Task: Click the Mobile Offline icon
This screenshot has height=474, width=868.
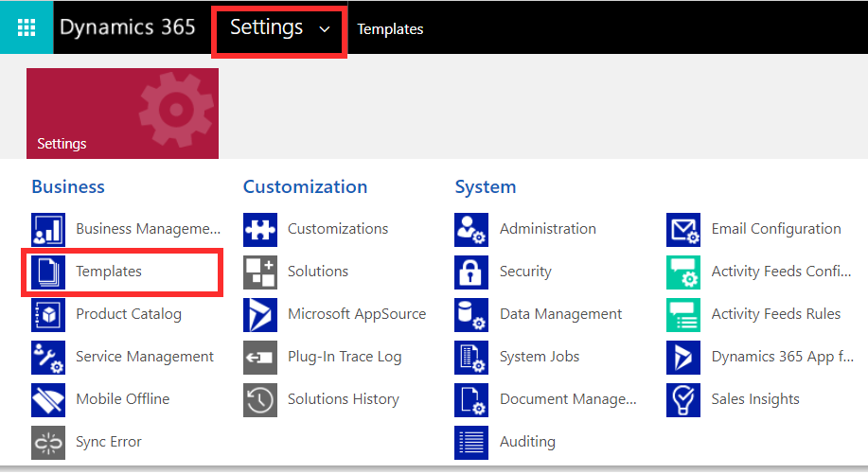Action: pos(48,400)
